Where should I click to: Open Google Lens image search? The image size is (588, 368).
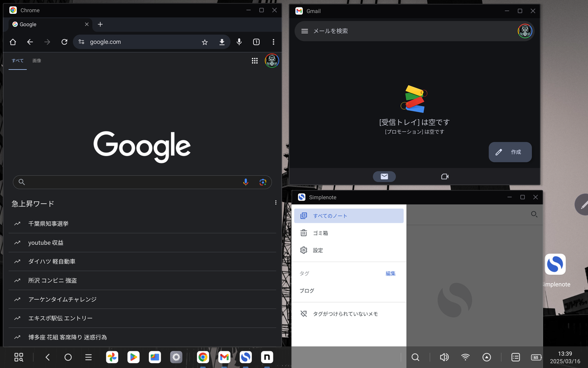click(x=263, y=182)
